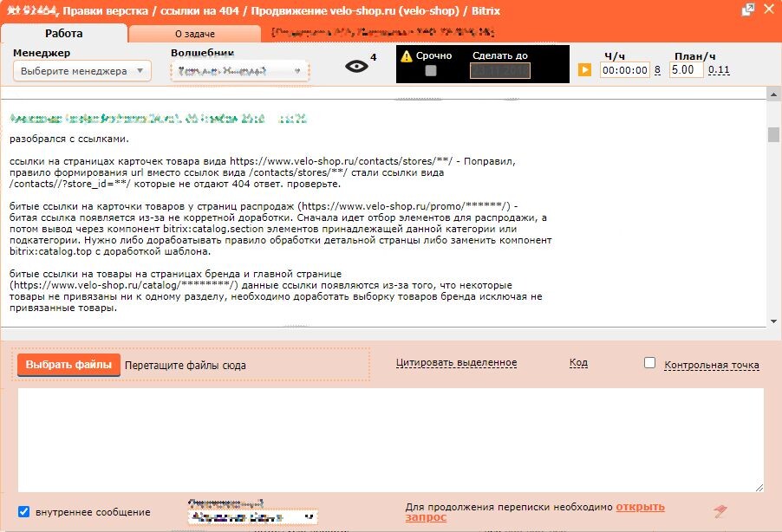Screen dimensions: 782x532
Task: Click the pop-out window icon in title bar
Action: [x=748, y=10]
